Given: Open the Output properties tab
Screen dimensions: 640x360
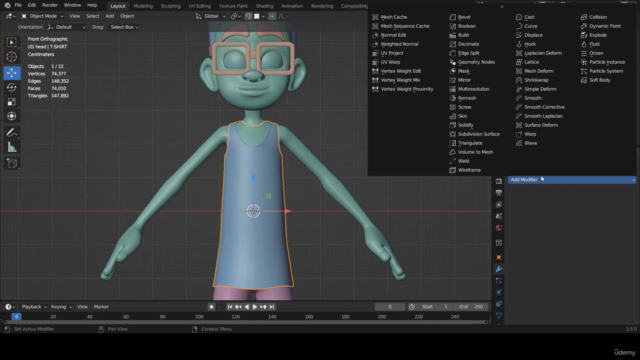Looking at the screenshot, I should point(499,193).
